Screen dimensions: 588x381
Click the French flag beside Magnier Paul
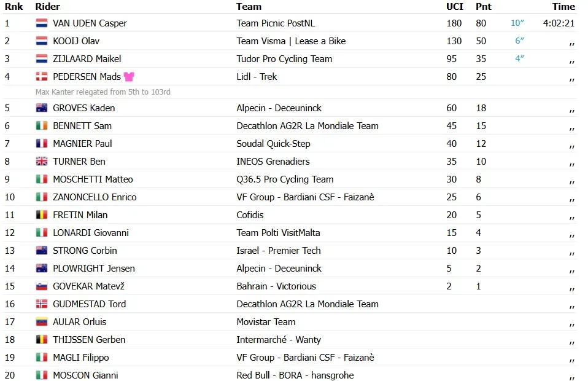[42, 144]
